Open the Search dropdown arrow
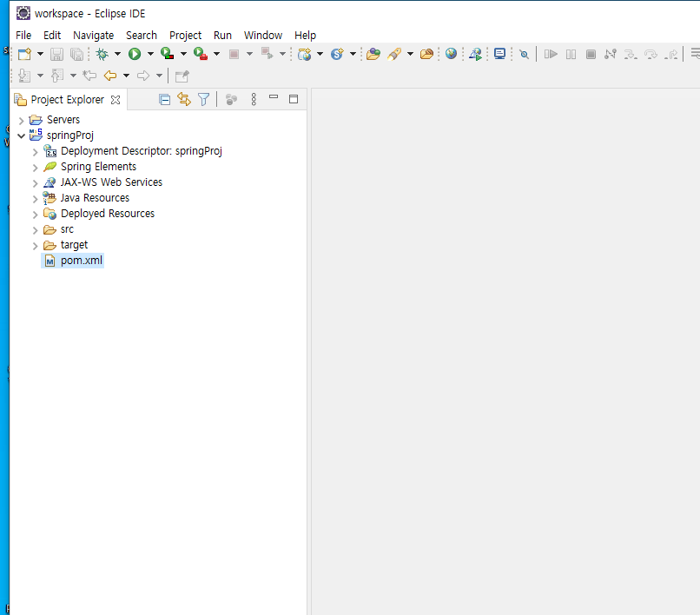This screenshot has width=700, height=615. pyautogui.click(x=410, y=54)
